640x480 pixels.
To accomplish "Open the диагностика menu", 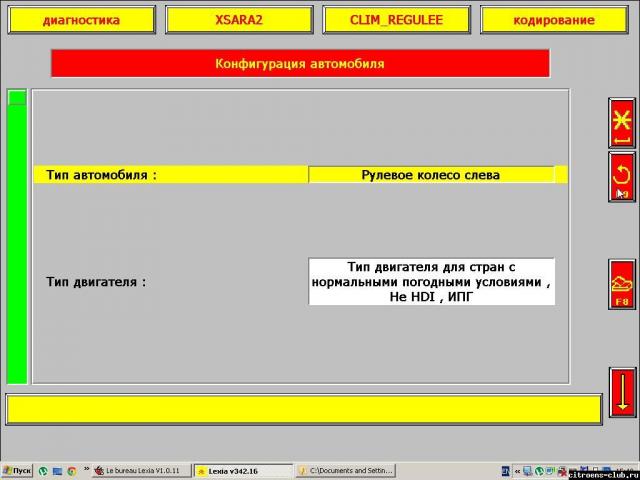I will tap(81, 20).
